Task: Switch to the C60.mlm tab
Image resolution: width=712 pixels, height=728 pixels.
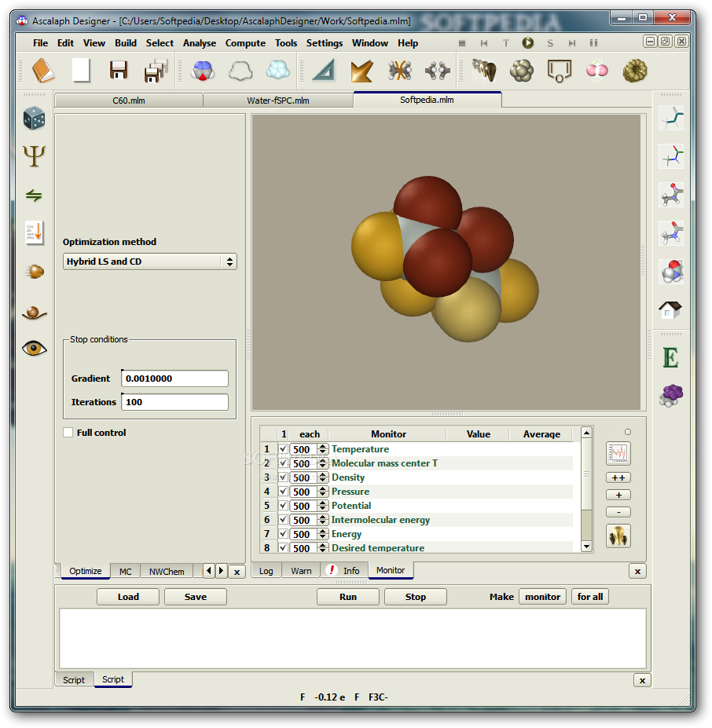Action: tap(129, 101)
